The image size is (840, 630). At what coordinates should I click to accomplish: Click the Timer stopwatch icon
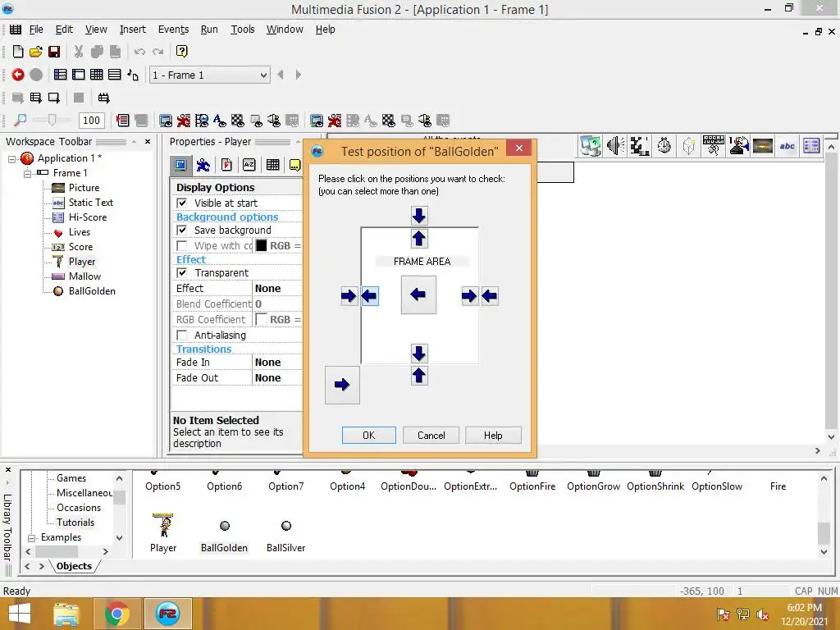664,146
